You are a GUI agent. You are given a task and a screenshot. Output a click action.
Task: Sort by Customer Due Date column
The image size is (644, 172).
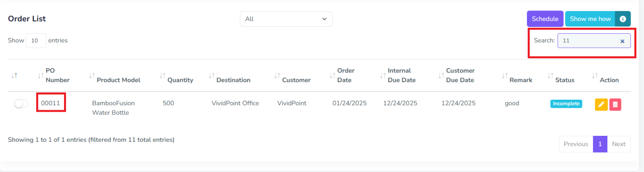pyautogui.click(x=460, y=75)
